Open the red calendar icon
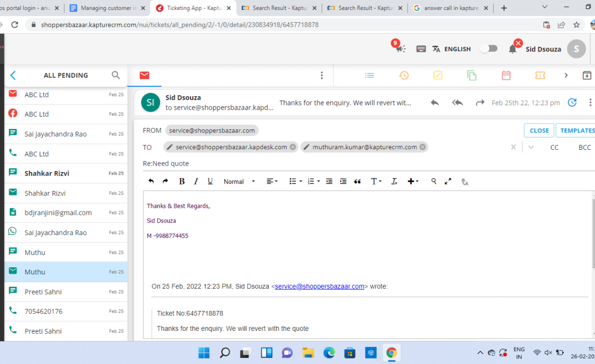Image resolution: width=595 pixels, height=364 pixels. point(506,75)
